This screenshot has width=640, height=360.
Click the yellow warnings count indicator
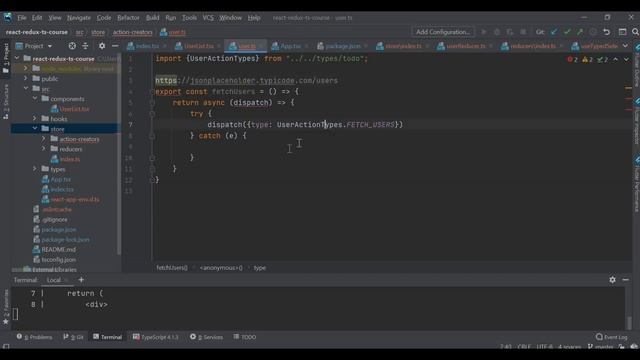[587, 60]
